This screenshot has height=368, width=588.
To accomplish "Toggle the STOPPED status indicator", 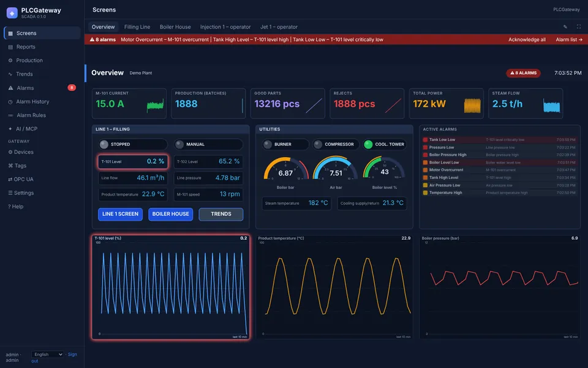I will 133,144.
